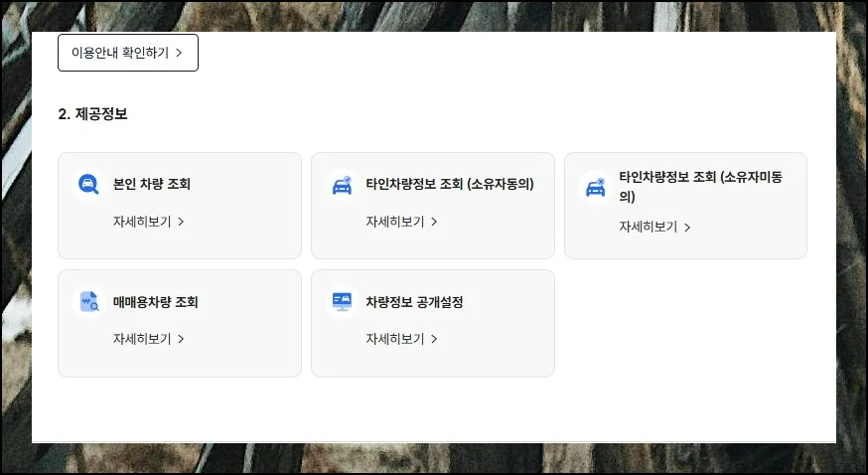Screen dimensions: 868x475
Task: Click the chevron arrow inside 이용안내 확인하기
Action: click(x=179, y=53)
